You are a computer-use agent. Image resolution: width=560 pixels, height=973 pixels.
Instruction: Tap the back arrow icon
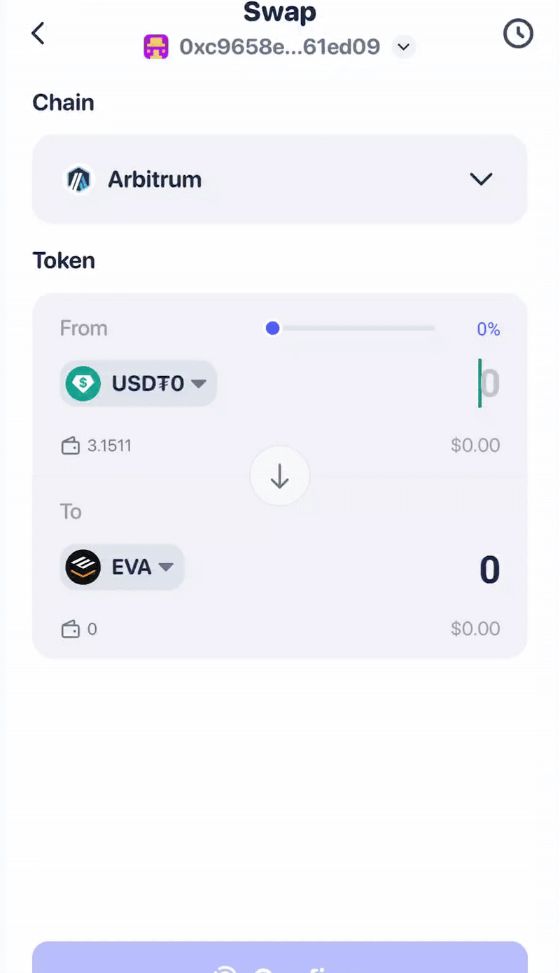coord(38,33)
